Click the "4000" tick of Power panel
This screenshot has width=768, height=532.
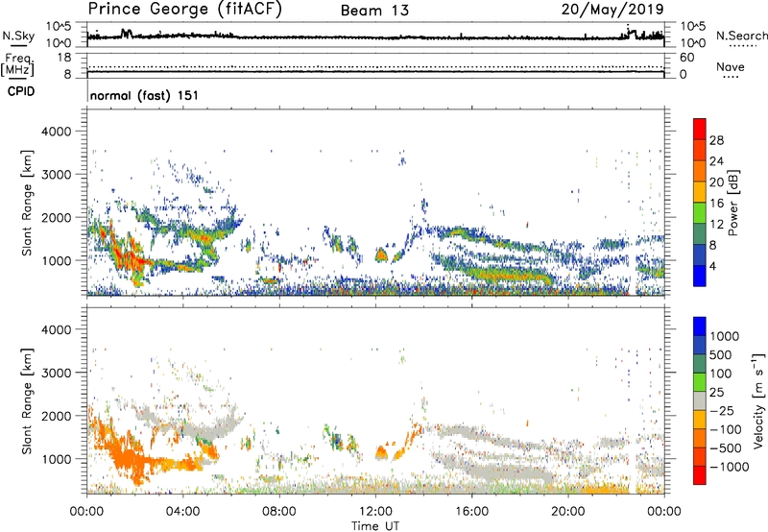click(56, 132)
